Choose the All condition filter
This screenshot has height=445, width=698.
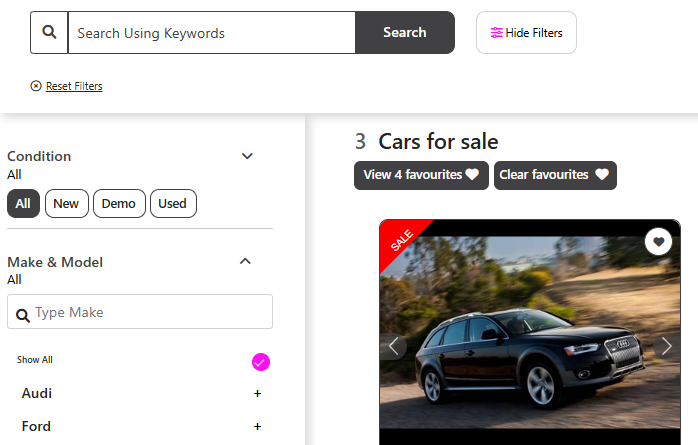coord(23,204)
